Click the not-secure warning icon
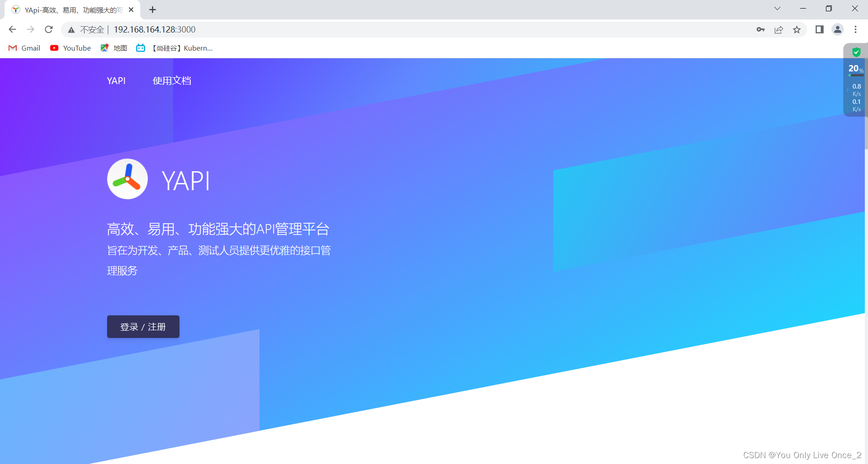This screenshot has height=464, width=868. [71, 30]
